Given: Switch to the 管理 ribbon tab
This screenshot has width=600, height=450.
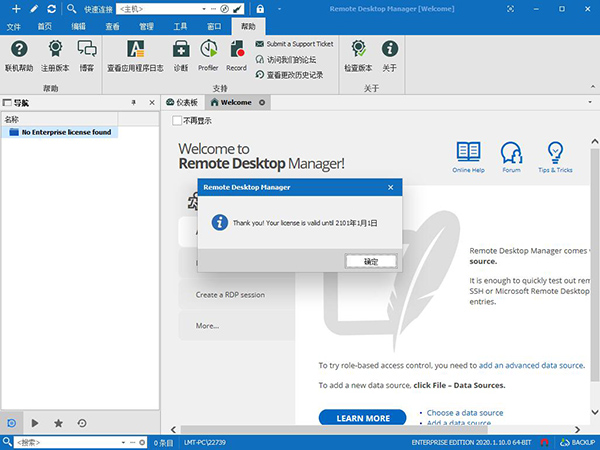Looking at the screenshot, I should [x=147, y=26].
